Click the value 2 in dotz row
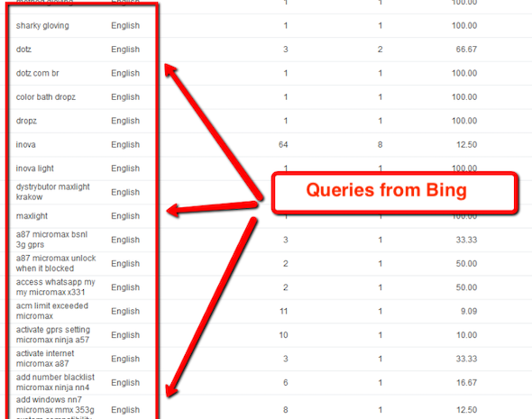This screenshot has height=419, width=532. tap(380, 50)
